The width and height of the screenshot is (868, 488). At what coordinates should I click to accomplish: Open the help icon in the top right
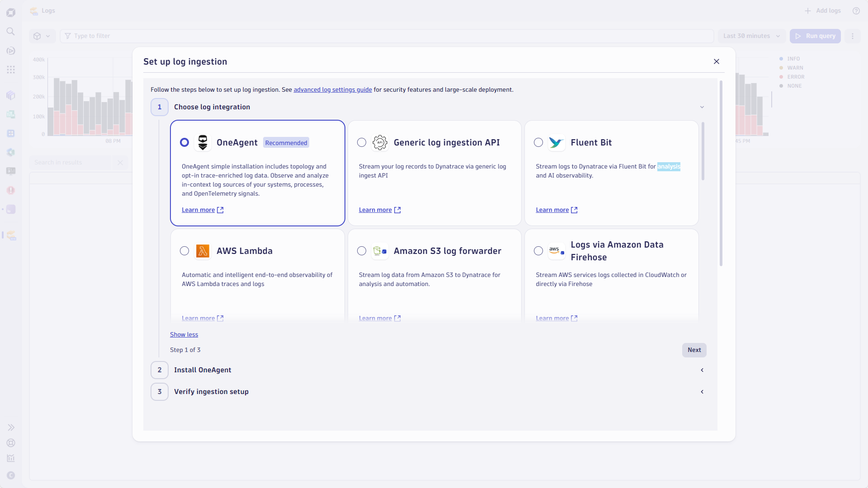click(x=856, y=10)
